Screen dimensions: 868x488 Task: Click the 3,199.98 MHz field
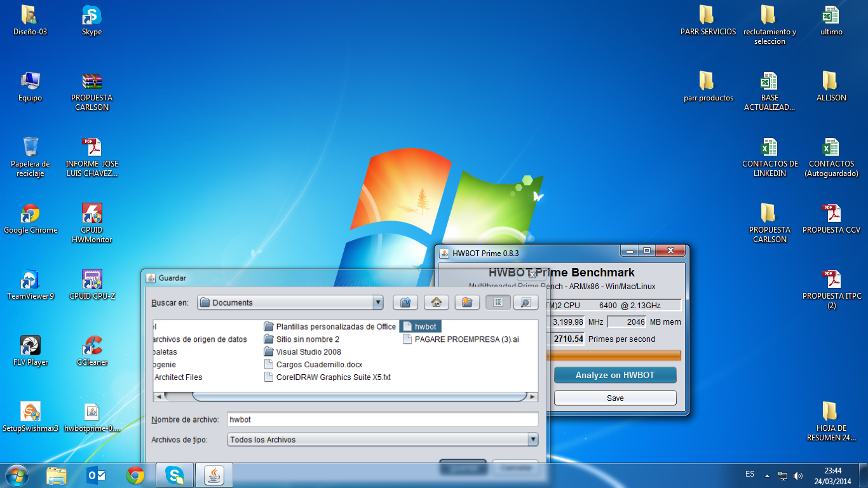coord(567,322)
